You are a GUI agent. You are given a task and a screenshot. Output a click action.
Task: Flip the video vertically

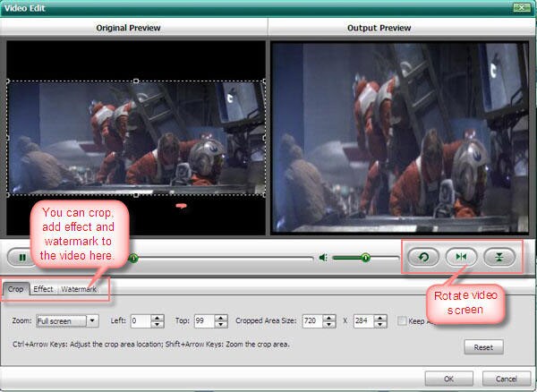point(499,257)
